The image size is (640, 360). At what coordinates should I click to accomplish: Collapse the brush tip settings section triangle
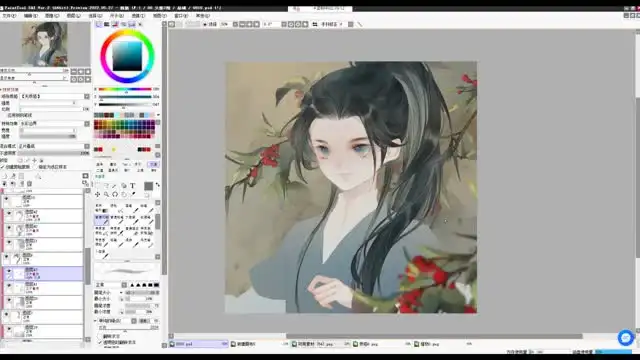(96, 321)
